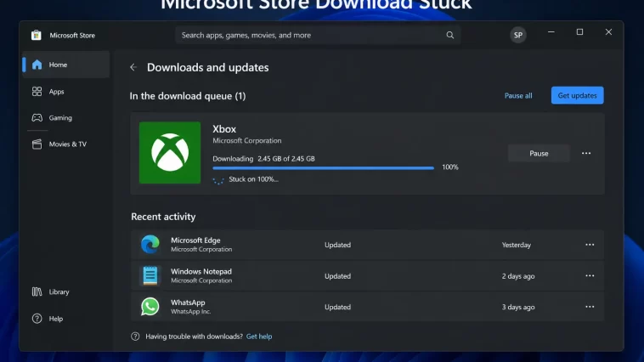Maximize the Microsoft Store window

coord(579,32)
